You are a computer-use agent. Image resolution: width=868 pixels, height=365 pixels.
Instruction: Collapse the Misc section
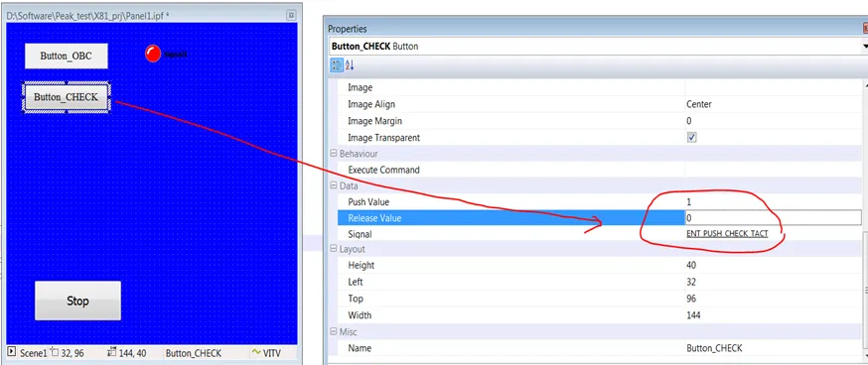tap(334, 332)
